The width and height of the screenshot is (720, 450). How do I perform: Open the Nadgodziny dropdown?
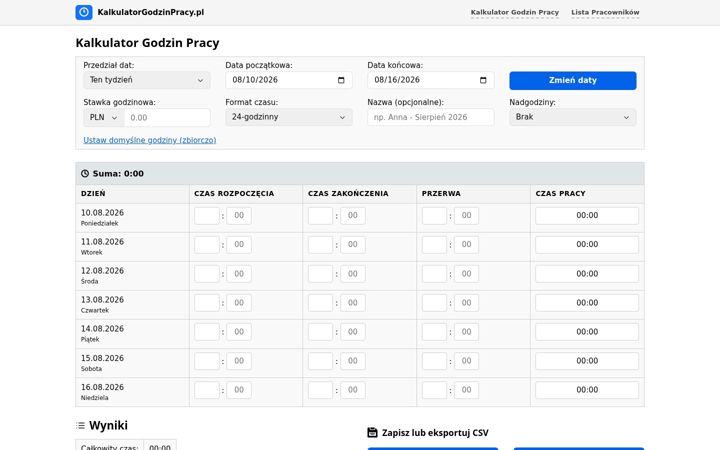click(573, 117)
